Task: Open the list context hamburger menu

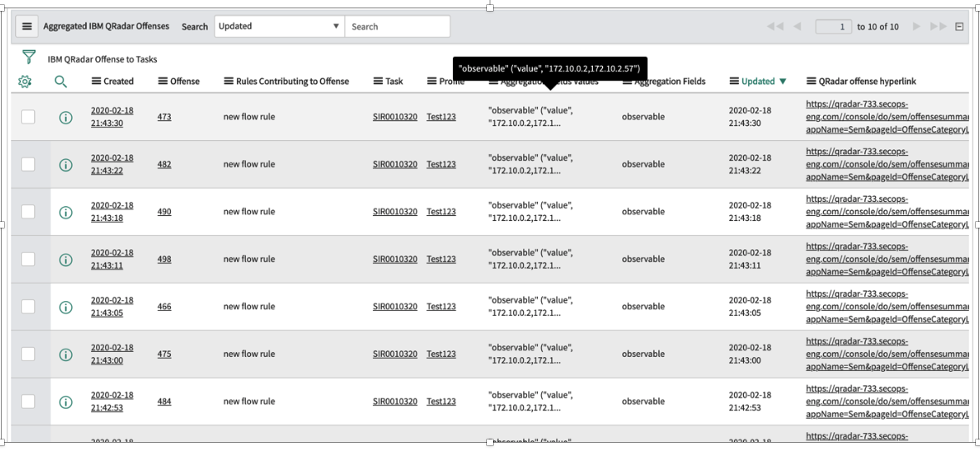Action: [x=26, y=26]
